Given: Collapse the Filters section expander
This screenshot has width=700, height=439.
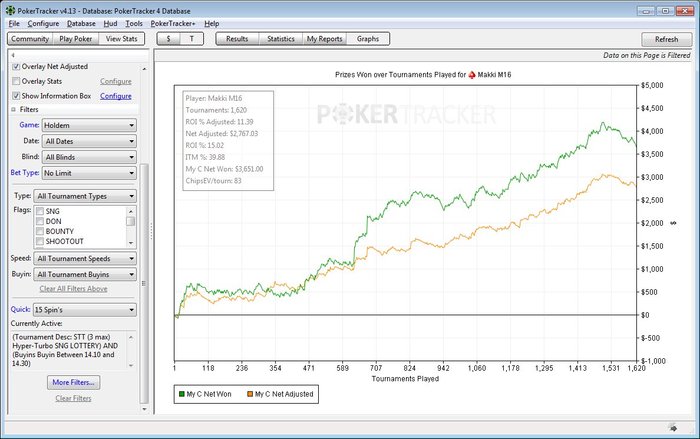Looking at the screenshot, I should point(13,109).
